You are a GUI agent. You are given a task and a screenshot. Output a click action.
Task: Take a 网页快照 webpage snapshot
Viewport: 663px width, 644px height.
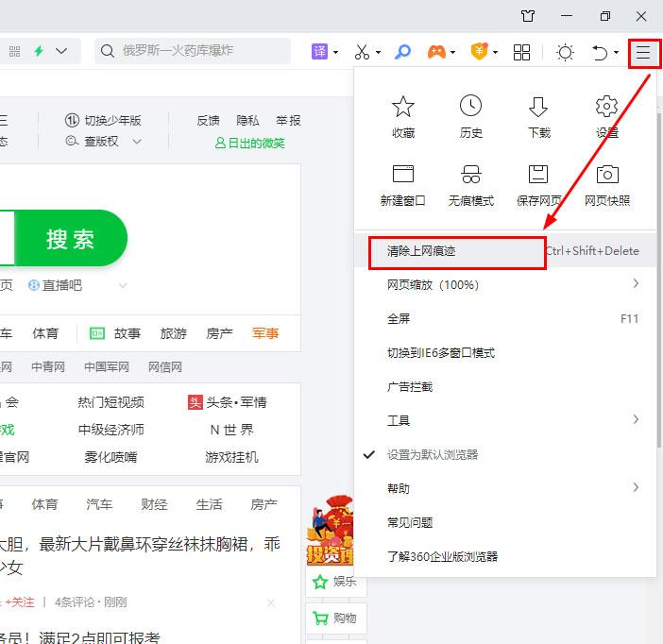click(x=607, y=175)
